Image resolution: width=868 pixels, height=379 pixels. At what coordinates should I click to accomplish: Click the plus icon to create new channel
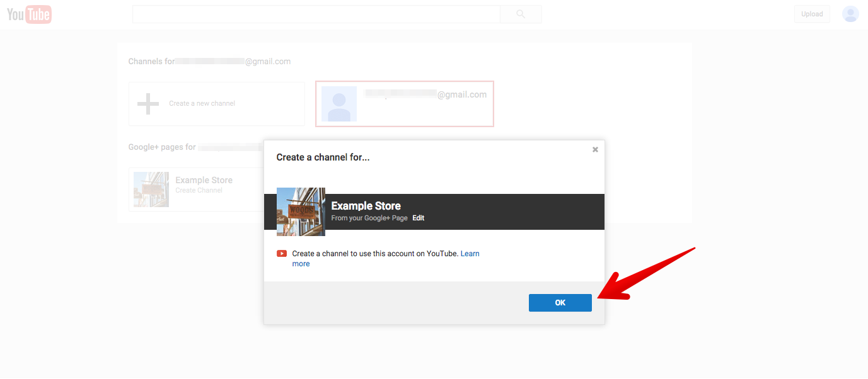[148, 103]
